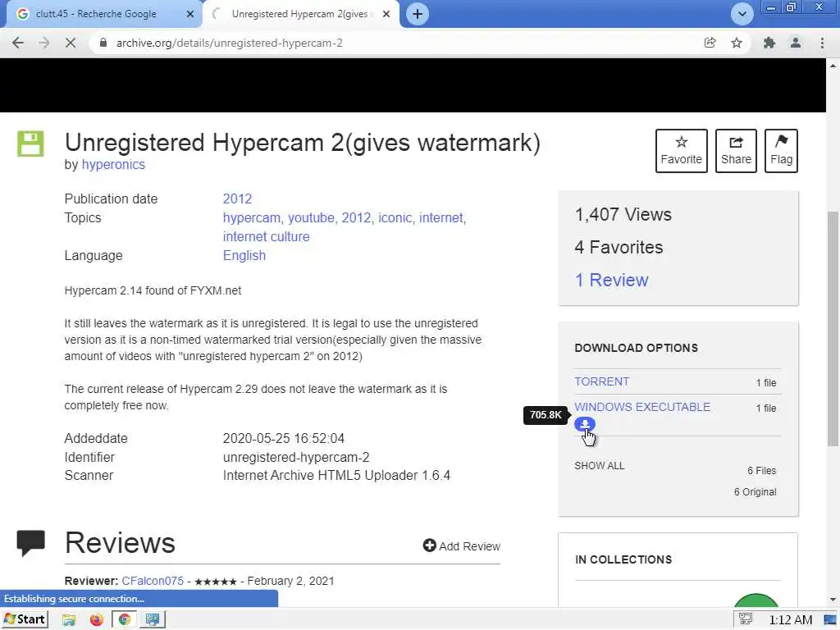The image size is (840, 630).
Task: Open the WINDOWS EXECUTABLE download option
Action: coord(642,407)
